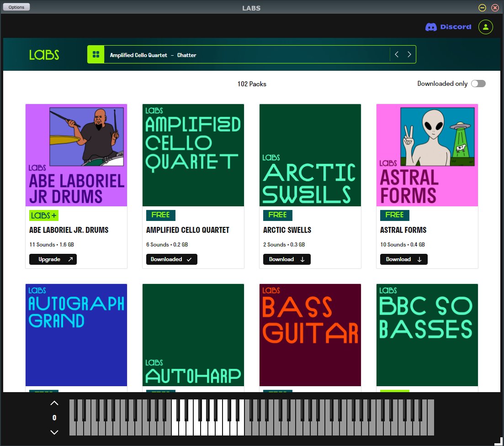
Task: Open Discord link
Action: click(x=448, y=27)
